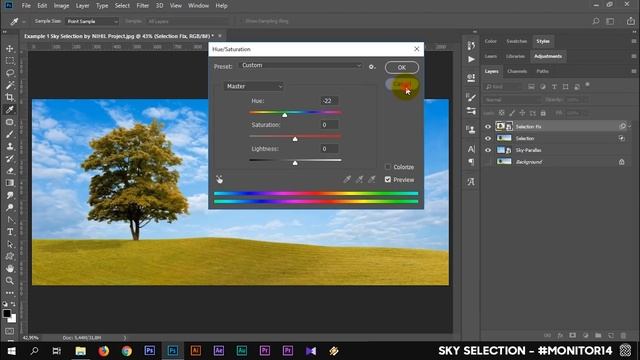This screenshot has width=640, height=360.
Task: Click OK in Hue/Saturation dialog
Action: [x=402, y=67]
